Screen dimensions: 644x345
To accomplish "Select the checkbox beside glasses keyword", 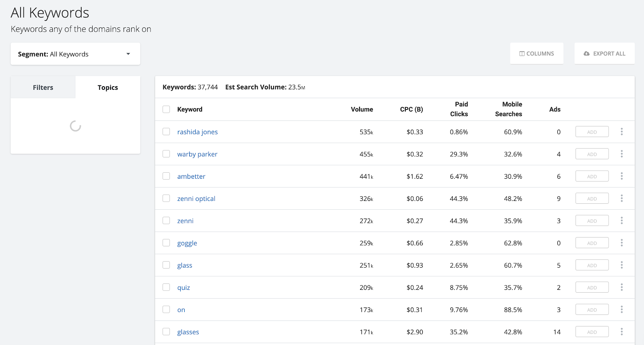I will tap(166, 332).
